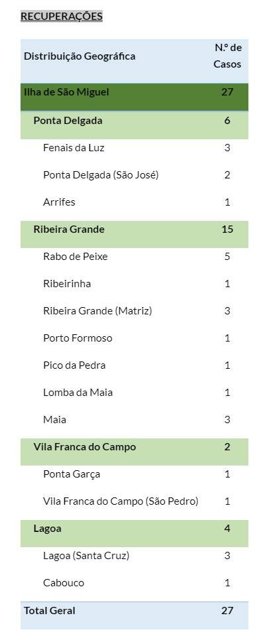Click the RECUPERAÇÕES heading
259x644 pixels.
(x=62, y=17)
